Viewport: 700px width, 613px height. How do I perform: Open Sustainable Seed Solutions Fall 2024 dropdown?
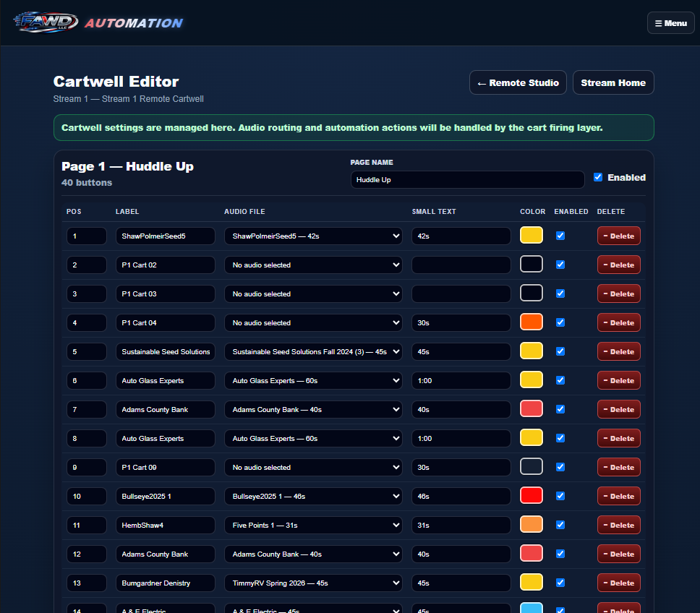tap(313, 351)
